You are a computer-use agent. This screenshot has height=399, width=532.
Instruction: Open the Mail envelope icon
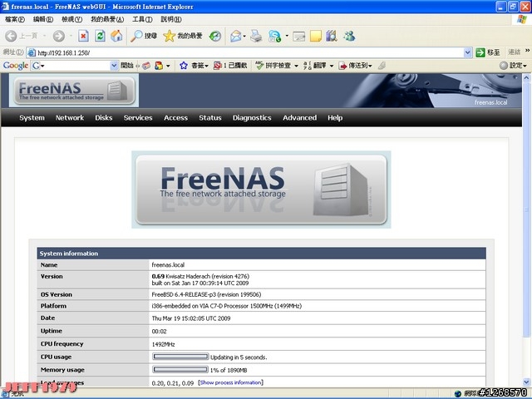pyautogui.click(x=235, y=36)
